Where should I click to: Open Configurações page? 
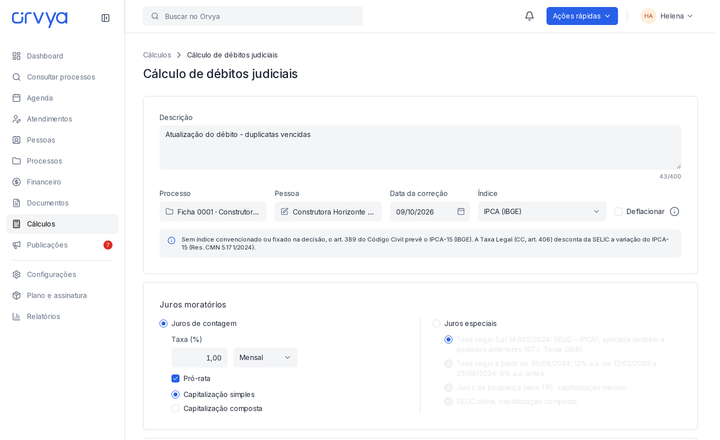pos(62,275)
